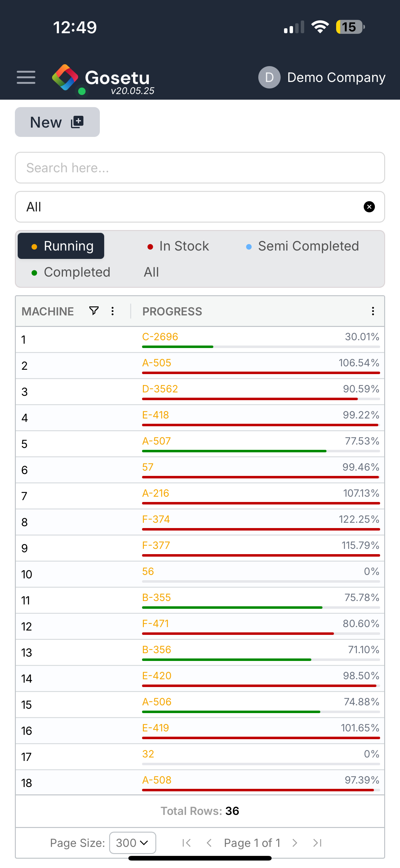This screenshot has width=400, height=868.
Task: Open order A-505 link
Action: [x=157, y=363]
